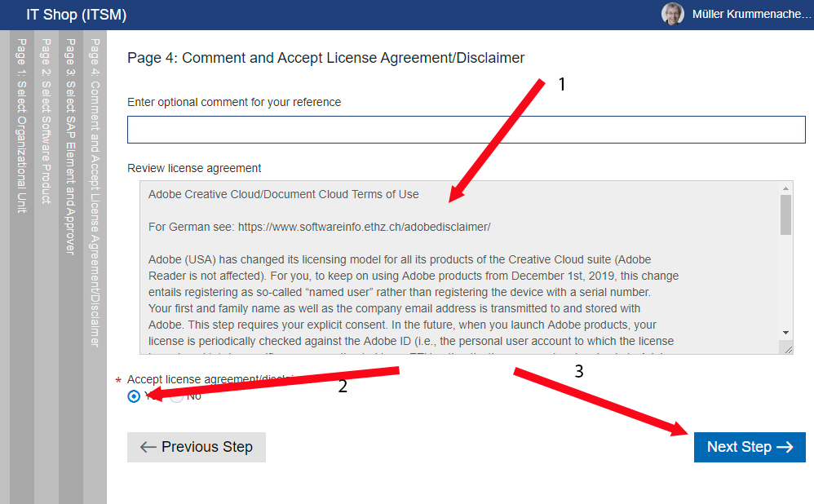Click the German disclaimer URL text
This screenshot has height=504, width=814.
tap(364, 227)
